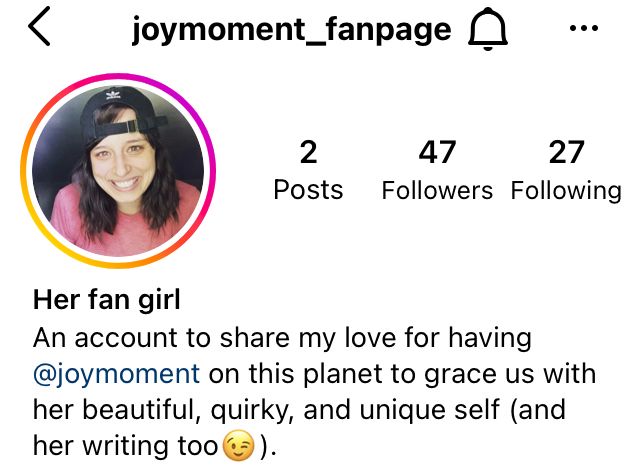Turn on notifications with the bell icon
Screen dimensions: 640x471
click(488, 29)
